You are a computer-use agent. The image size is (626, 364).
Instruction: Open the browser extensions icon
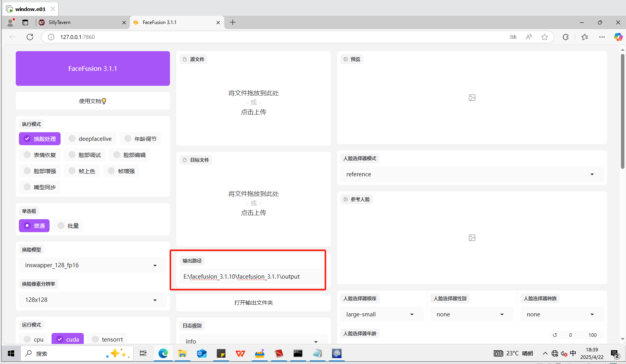565,37
